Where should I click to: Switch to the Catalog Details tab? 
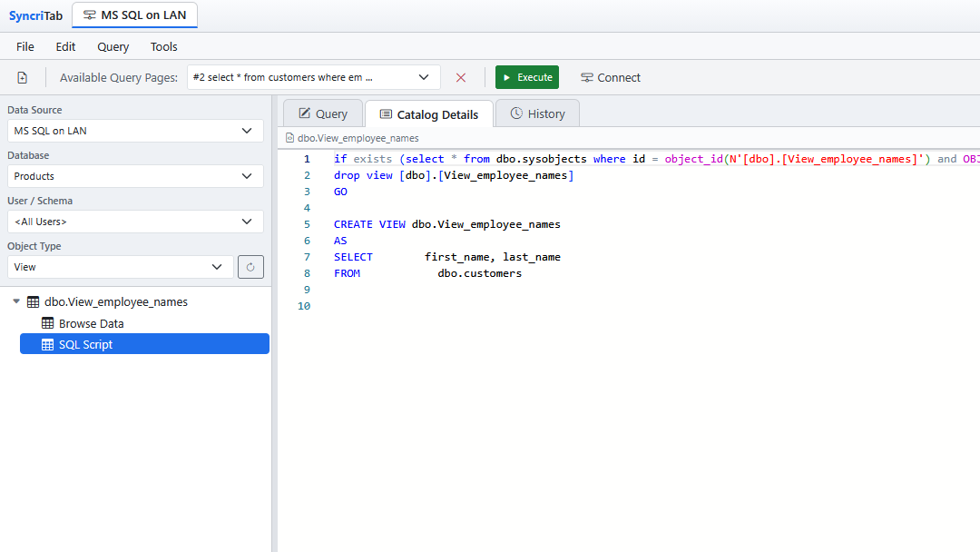[x=429, y=114]
